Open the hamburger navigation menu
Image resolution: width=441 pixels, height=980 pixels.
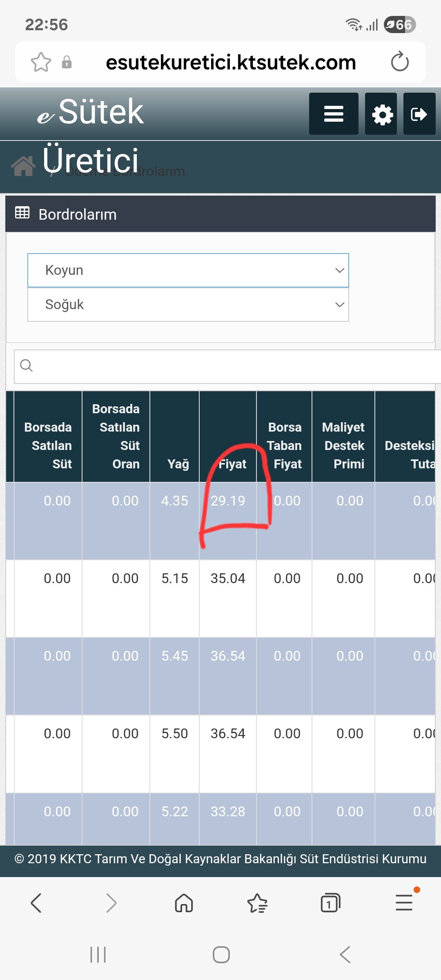[x=333, y=114]
